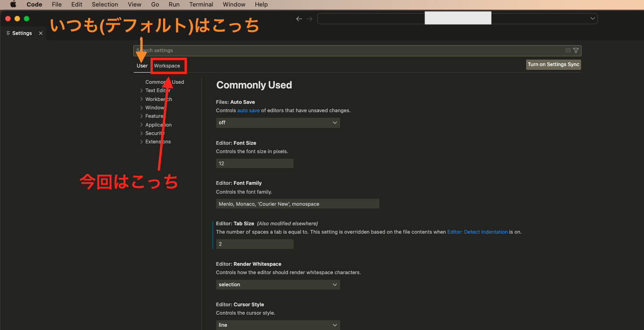644x330 pixels.
Task: Switch to the Workspace settings tab
Action: 167,66
